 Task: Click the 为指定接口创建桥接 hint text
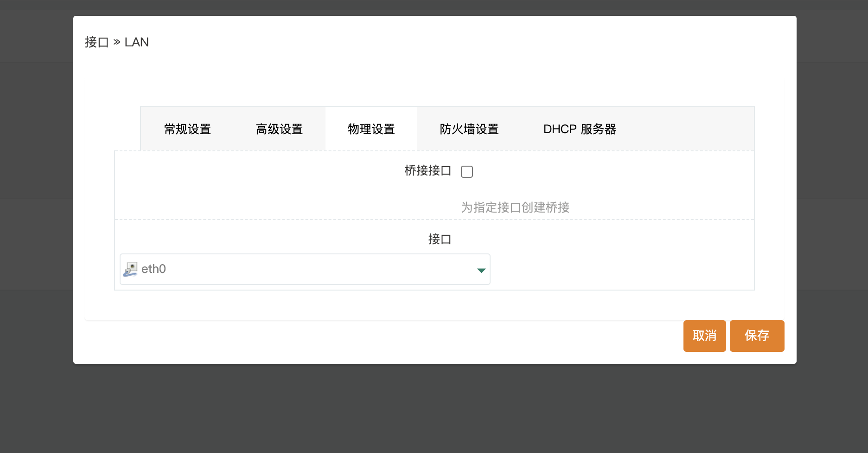pos(515,207)
